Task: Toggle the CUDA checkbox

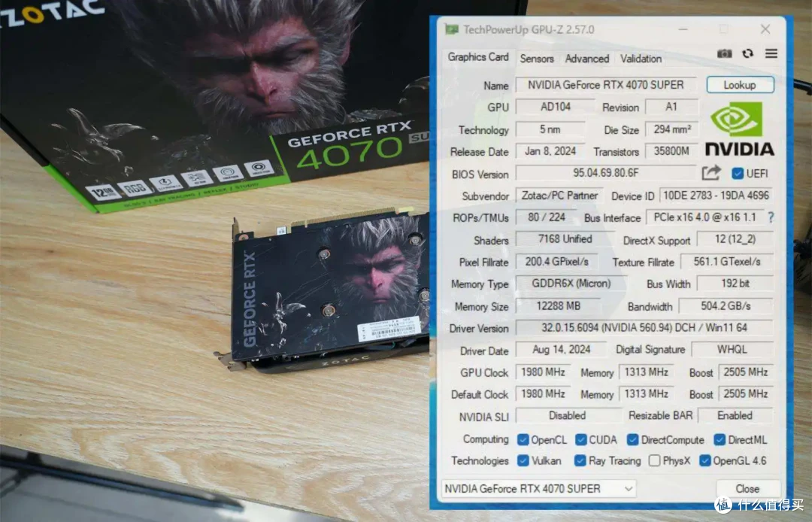Action: (x=581, y=440)
